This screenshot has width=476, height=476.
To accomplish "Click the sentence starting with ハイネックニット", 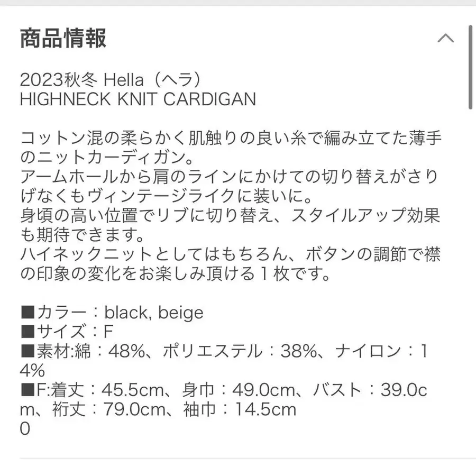I will (231, 255).
